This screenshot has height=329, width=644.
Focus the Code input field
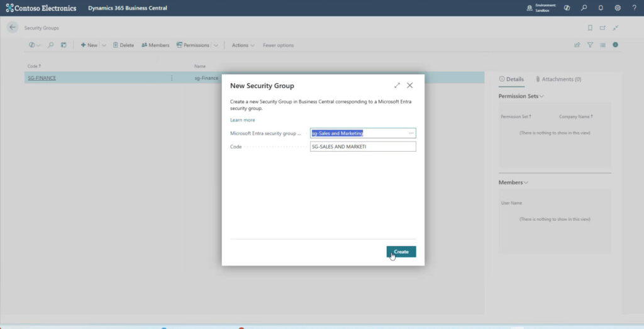tap(363, 146)
